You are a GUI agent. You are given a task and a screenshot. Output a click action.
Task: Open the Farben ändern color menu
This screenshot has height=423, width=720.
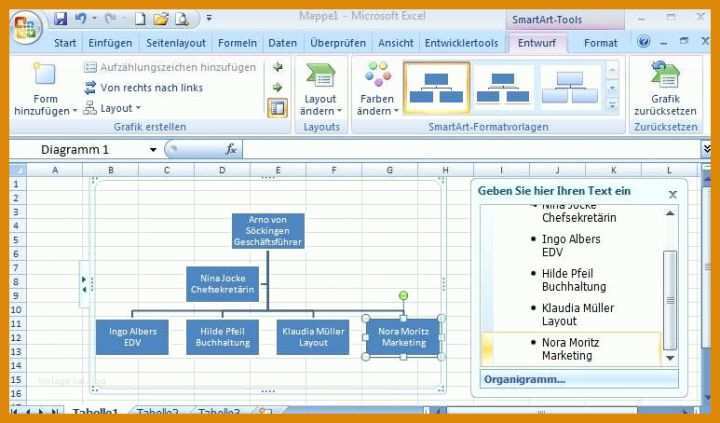coord(377,89)
